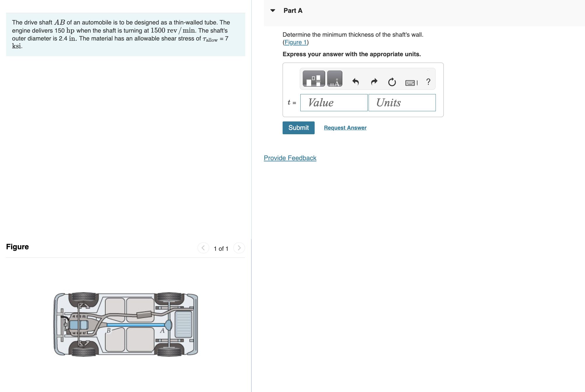
Task: Open the symbols and units picker
Action: click(334, 79)
